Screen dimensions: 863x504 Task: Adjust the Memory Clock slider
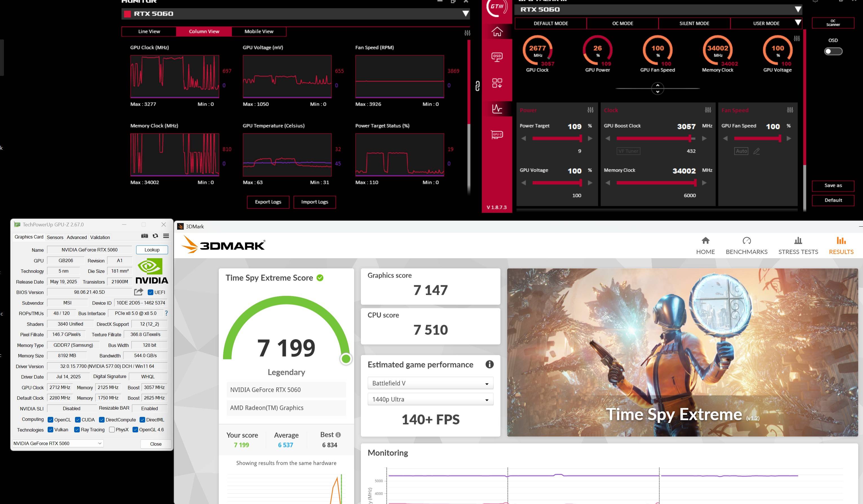(657, 183)
